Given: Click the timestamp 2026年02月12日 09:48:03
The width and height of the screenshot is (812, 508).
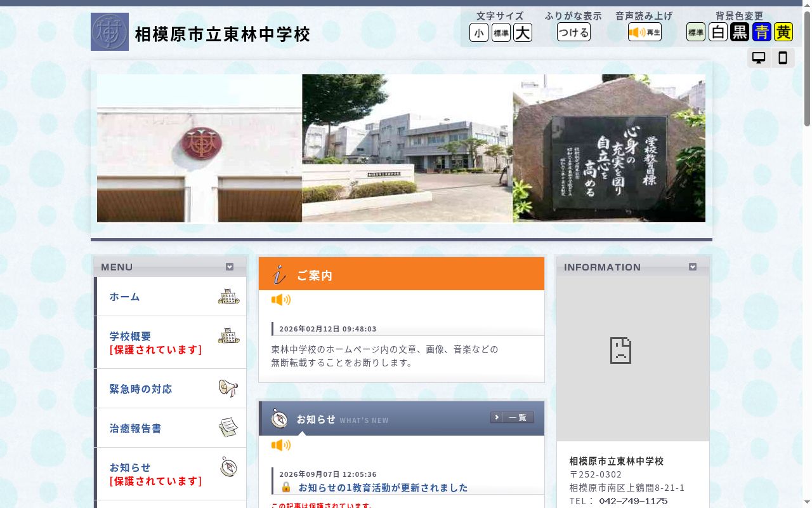Looking at the screenshot, I should (328, 329).
